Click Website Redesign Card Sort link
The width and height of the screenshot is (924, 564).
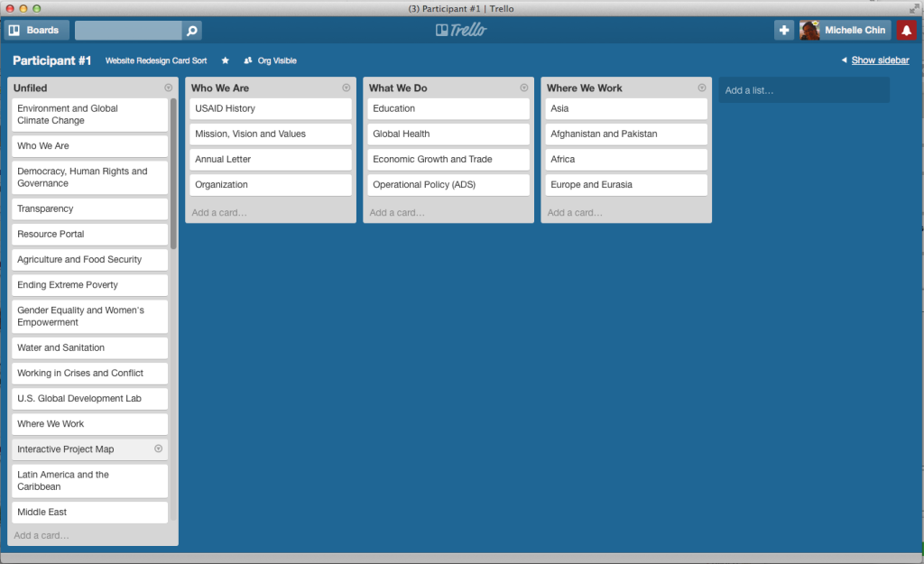pos(156,60)
